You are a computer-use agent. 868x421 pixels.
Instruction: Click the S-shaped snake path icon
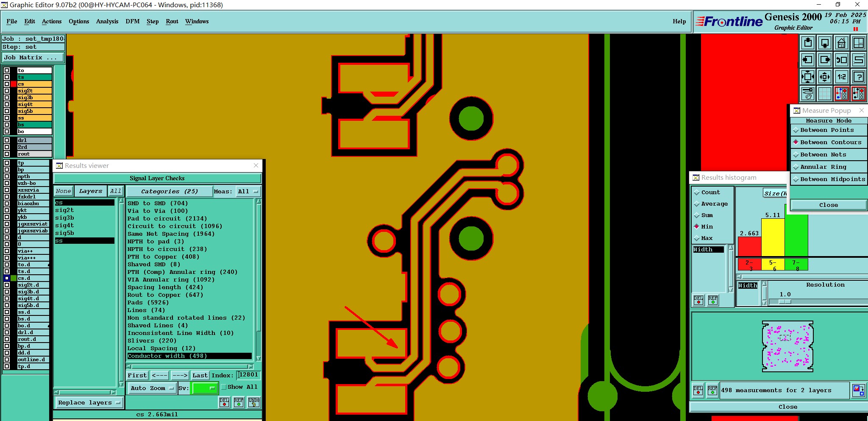coord(859,60)
